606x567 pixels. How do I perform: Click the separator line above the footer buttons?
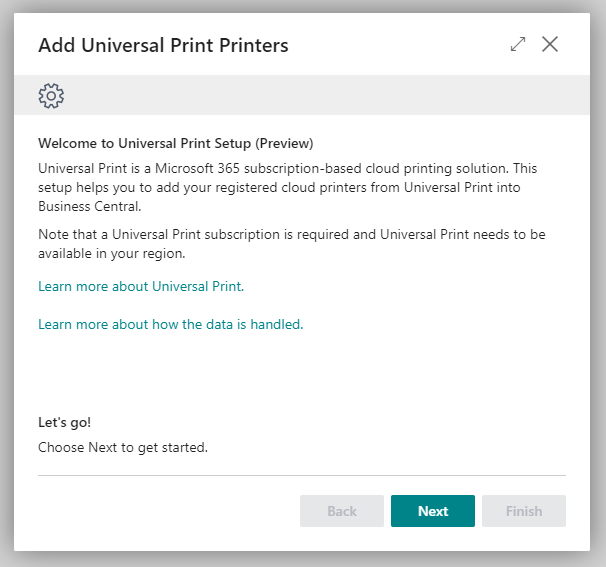302,475
